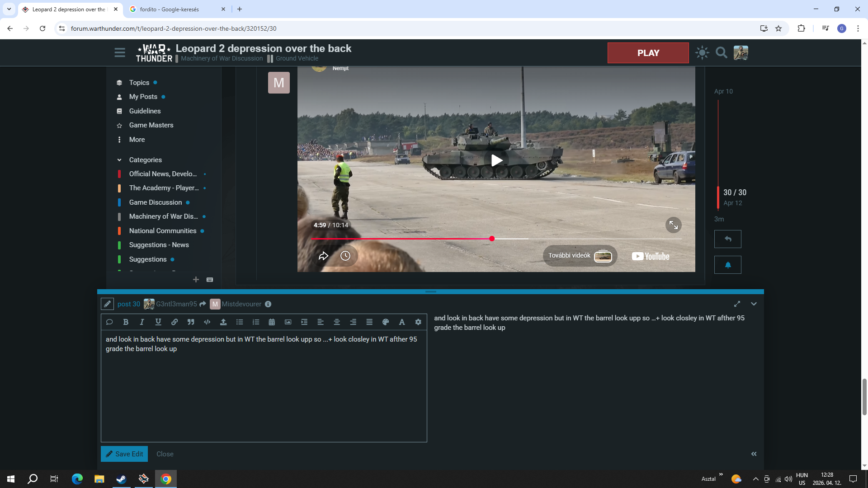Play the Leopard tank YouTube video
This screenshot has height=488, width=868.
496,160
